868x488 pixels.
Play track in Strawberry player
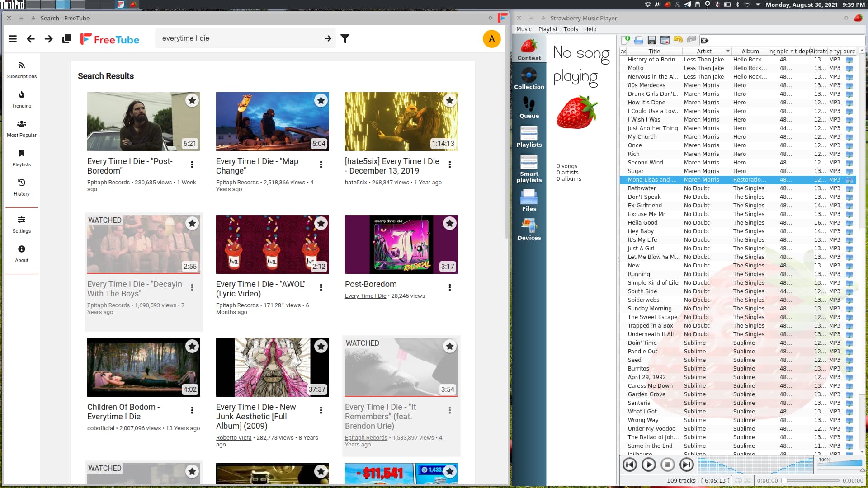coord(648,465)
